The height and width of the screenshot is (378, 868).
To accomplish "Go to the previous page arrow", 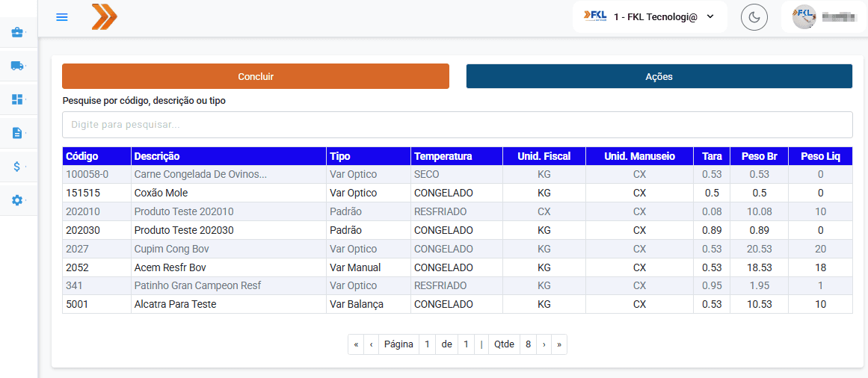I will point(372,344).
